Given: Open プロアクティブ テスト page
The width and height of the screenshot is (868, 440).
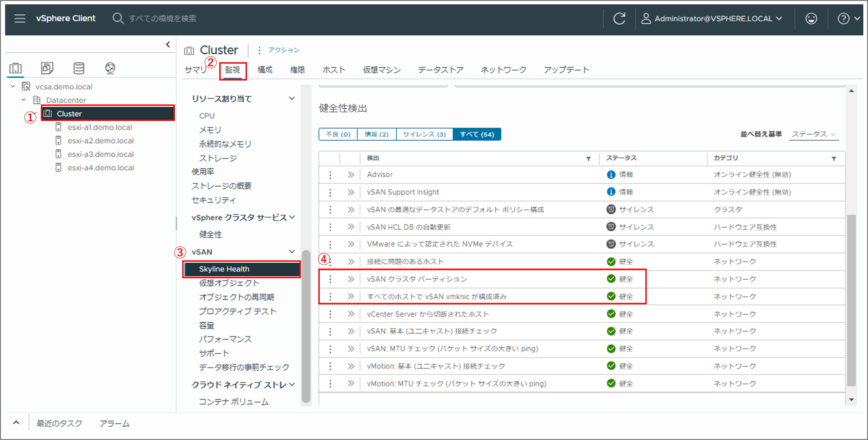Looking at the screenshot, I should pyautogui.click(x=238, y=311).
